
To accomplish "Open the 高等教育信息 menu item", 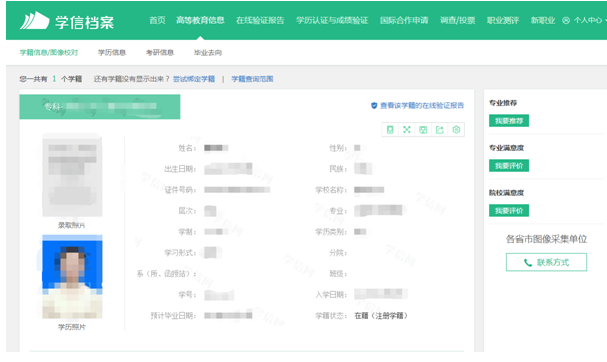I will [x=200, y=21].
